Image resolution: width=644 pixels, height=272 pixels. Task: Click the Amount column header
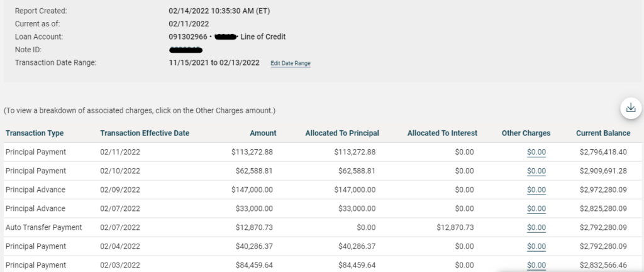click(x=263, y=133)
